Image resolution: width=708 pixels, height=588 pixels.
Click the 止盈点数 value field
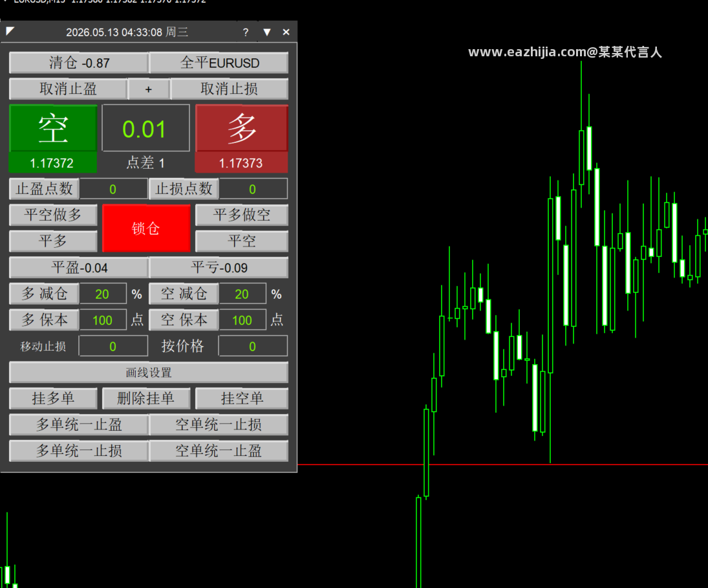pyautogui.click(x=113, y=189)
